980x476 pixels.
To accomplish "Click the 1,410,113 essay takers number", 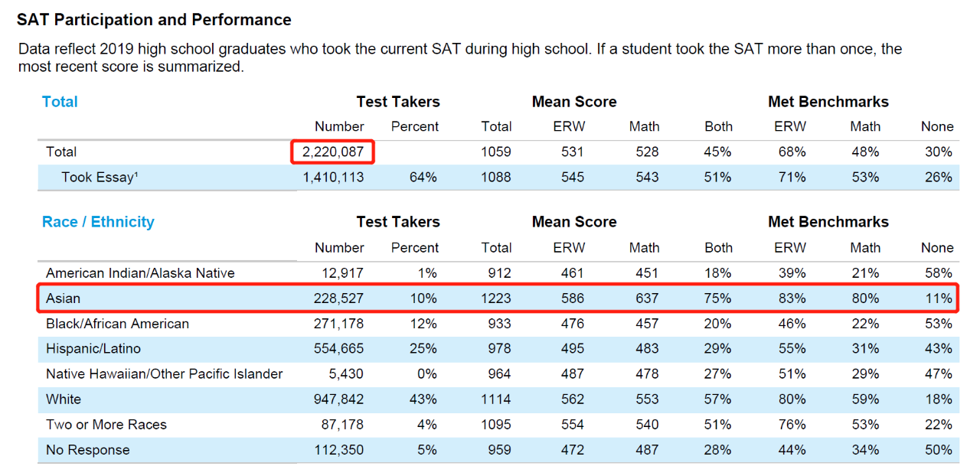I will pyautogui.click(x=333, y=178).
